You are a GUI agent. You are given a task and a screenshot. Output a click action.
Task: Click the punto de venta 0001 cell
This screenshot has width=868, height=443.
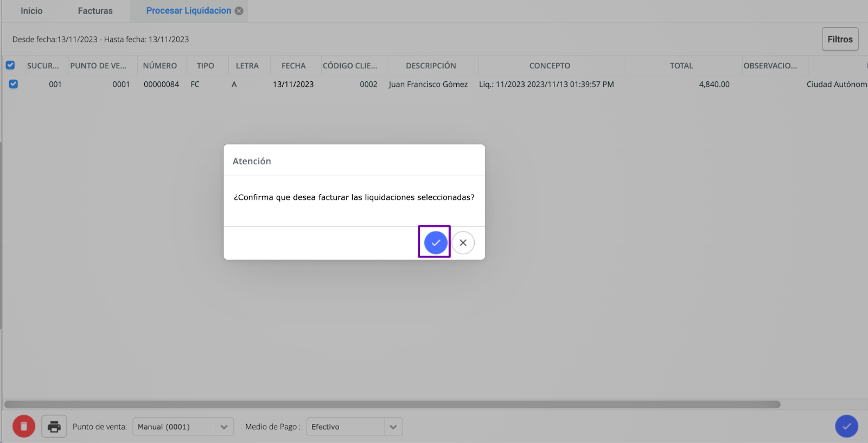coord(121,85)
